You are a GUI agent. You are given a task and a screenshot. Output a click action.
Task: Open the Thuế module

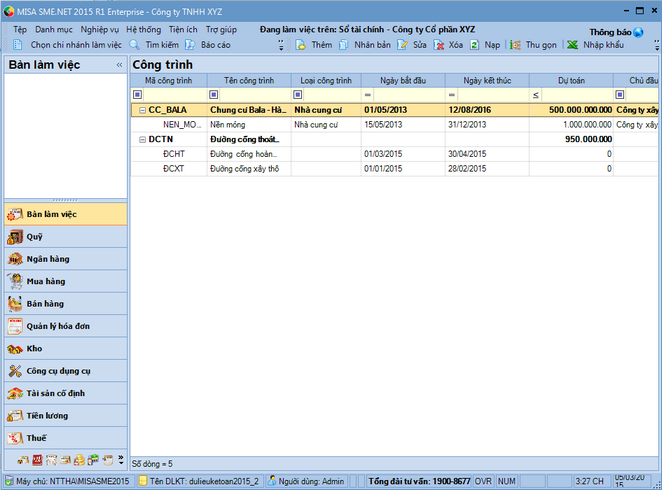[x=66, y=438]
